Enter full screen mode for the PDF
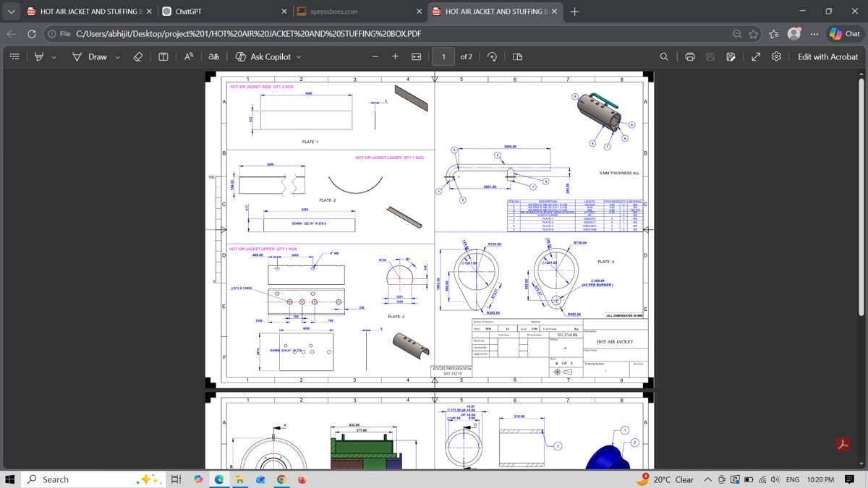 (x=756, y=56)
